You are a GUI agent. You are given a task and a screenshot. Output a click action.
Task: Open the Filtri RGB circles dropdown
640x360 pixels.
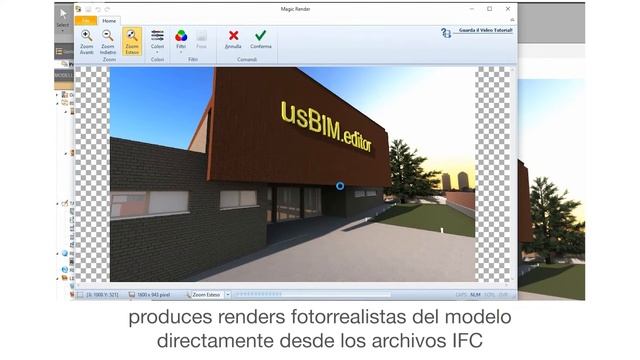[181, 41]
